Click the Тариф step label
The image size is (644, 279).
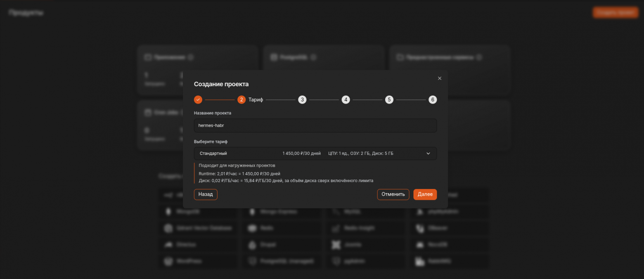point(256,99)
